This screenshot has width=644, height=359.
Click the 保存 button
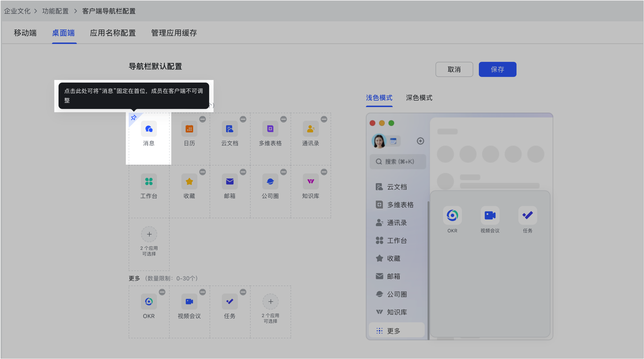(x=498, y=69)
